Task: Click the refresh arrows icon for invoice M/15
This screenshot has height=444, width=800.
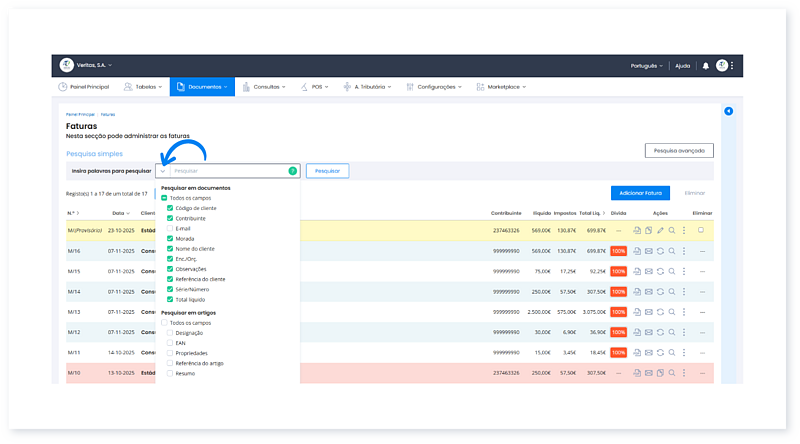Action: pos(660,271)
